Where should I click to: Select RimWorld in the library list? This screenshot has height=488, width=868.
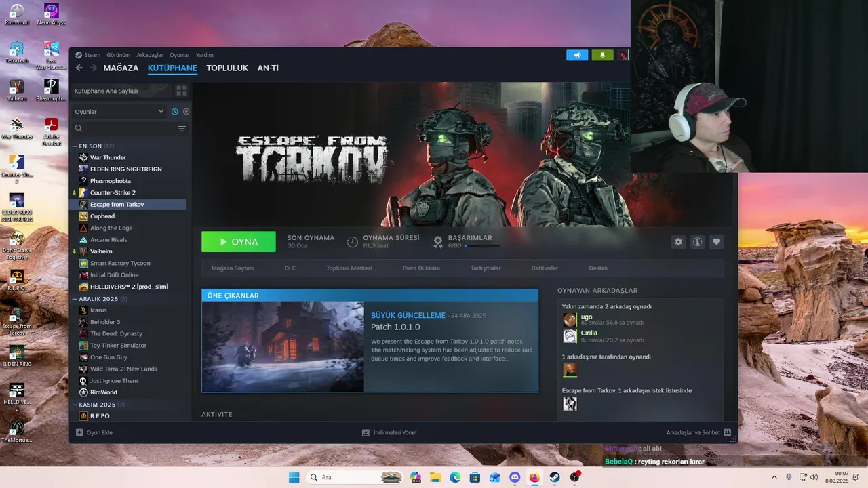(129, 392)
